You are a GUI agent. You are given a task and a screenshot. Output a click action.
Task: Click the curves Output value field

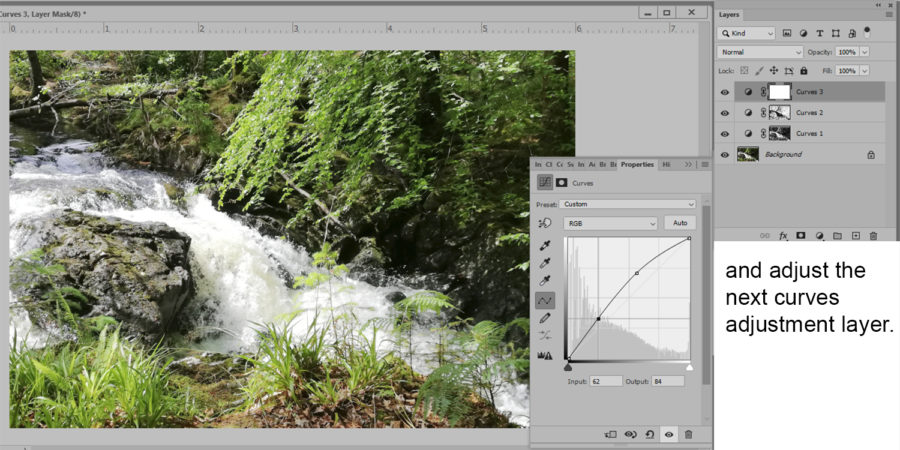[667, 381]
